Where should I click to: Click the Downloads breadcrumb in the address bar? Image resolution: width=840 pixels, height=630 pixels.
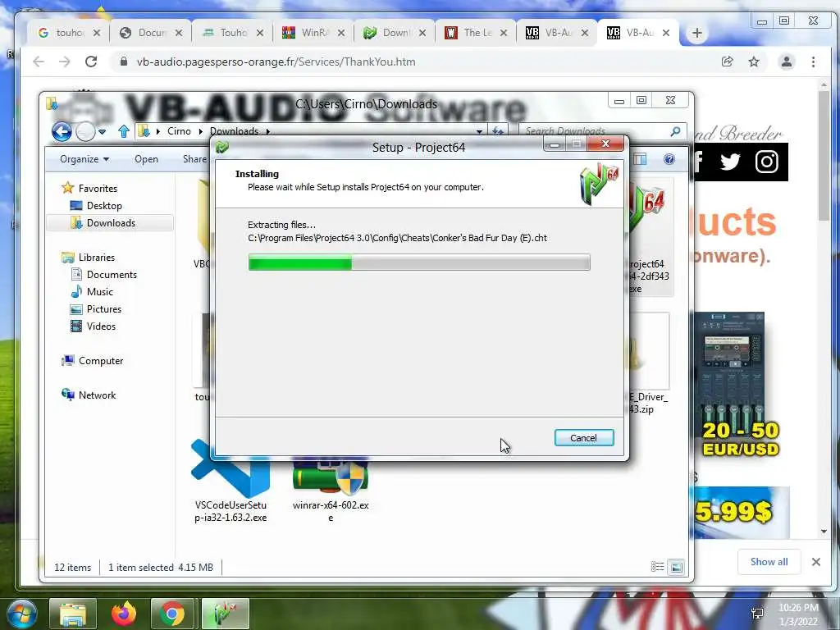pyautogui.click(x=234, y=131)
